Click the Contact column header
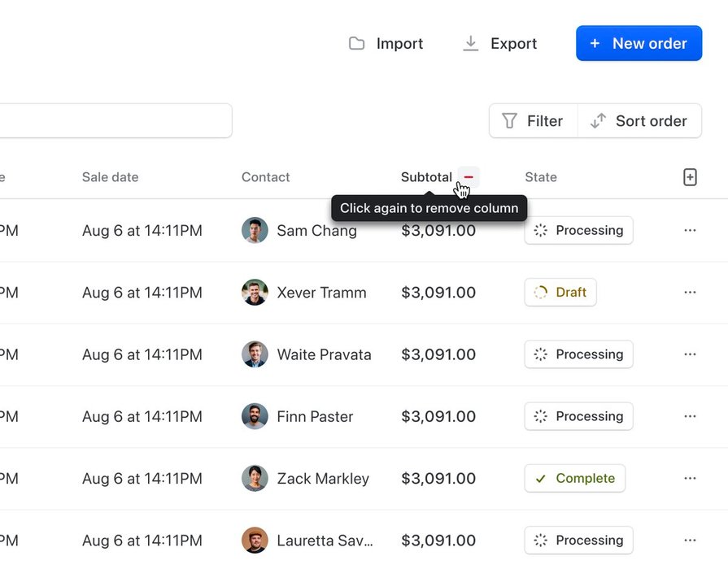The width and height of the screenshot is (728, 569). [x=265, y=177]
